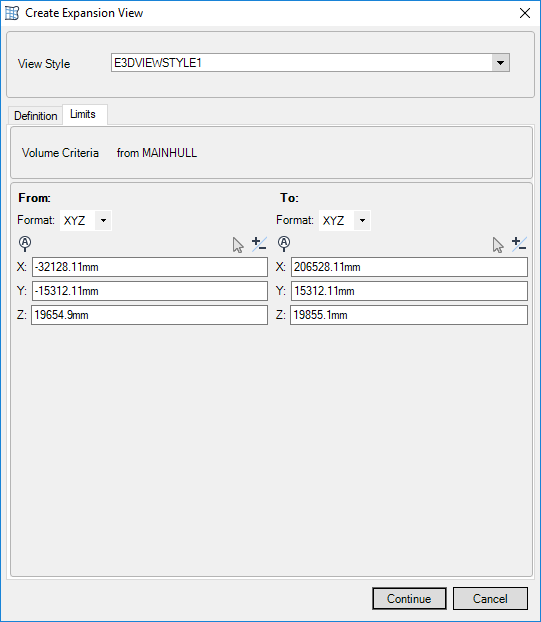The image size is (541, 622).
Task: Click the To Y field 15312.11mm
Action: [409, 291]
